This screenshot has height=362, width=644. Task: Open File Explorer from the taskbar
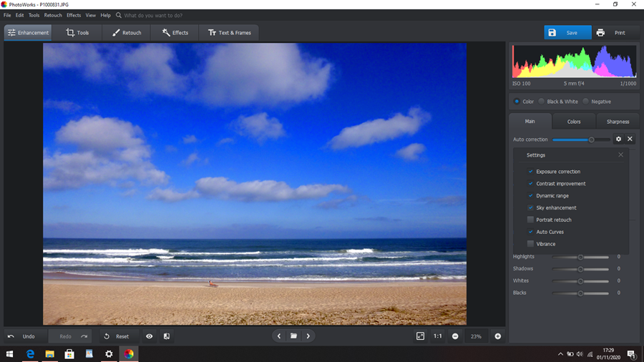click(49, 354)
